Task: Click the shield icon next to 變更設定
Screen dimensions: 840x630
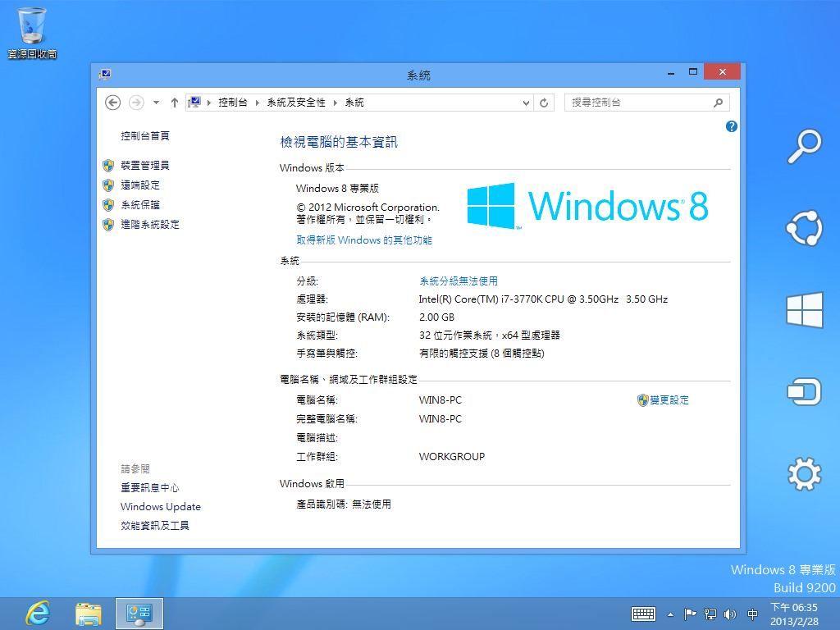Action: tap(643, 400)
